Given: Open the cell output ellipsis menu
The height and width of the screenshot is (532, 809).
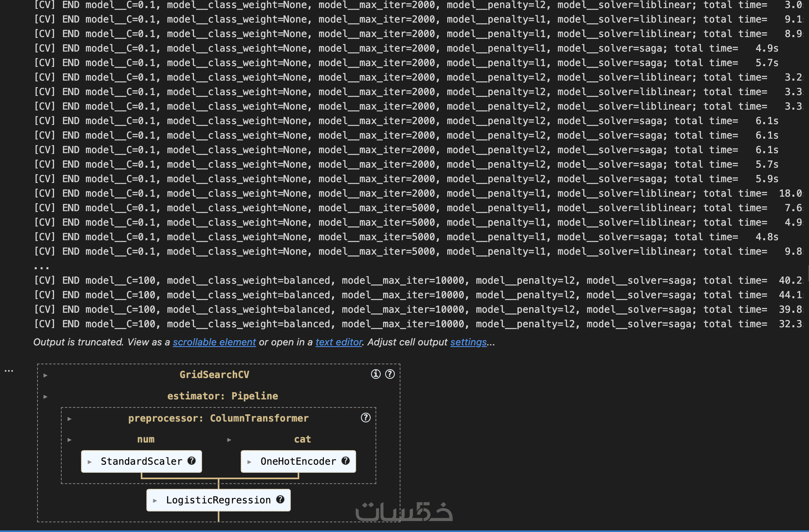Looking at the screenshot, I should (9, 370).
